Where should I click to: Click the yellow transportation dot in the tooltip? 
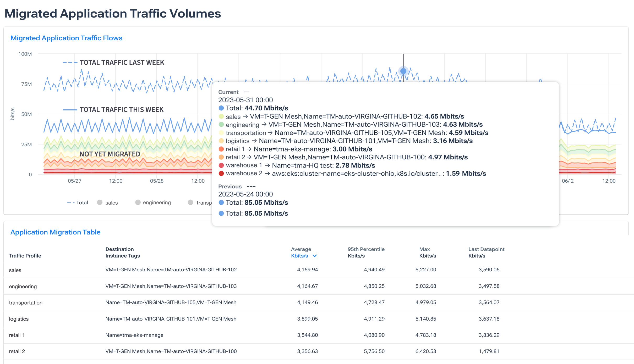221,133
